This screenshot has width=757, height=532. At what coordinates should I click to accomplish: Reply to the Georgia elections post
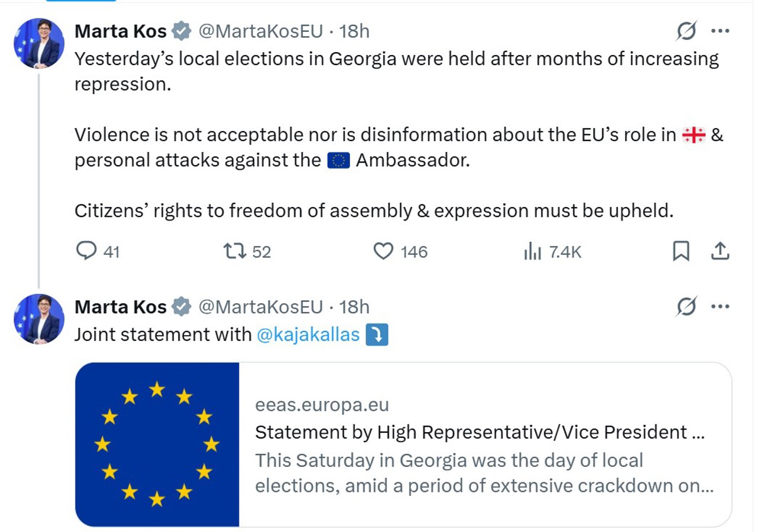coord(87,252)
